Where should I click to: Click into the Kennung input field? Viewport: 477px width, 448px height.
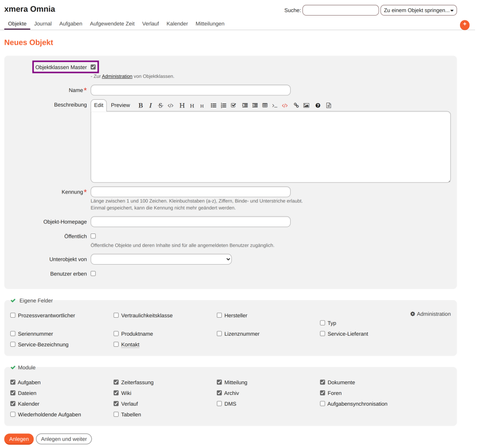click(190, 192)
